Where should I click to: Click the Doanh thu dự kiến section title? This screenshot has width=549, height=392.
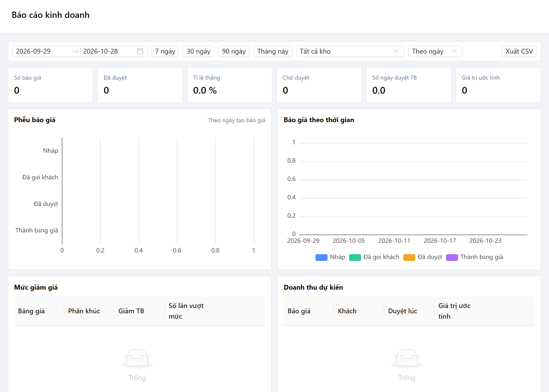pyautogui.click(x=313, y=287)
